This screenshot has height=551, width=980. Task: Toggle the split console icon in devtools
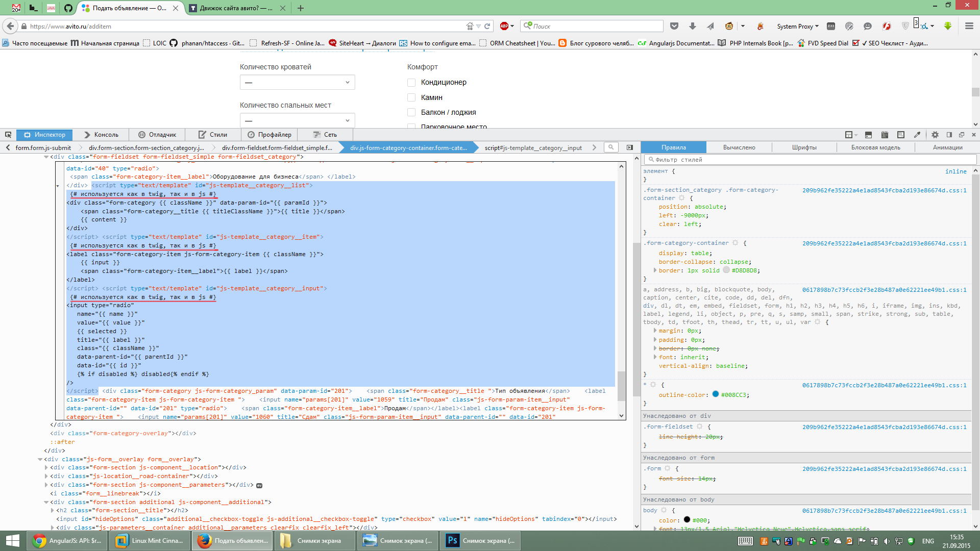tap(868, 135)
